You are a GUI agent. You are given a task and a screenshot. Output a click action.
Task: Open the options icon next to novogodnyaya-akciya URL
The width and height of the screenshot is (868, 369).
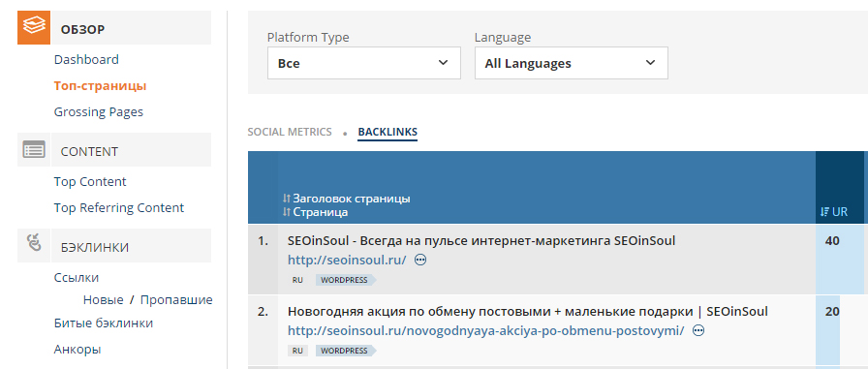click(698, 331)
